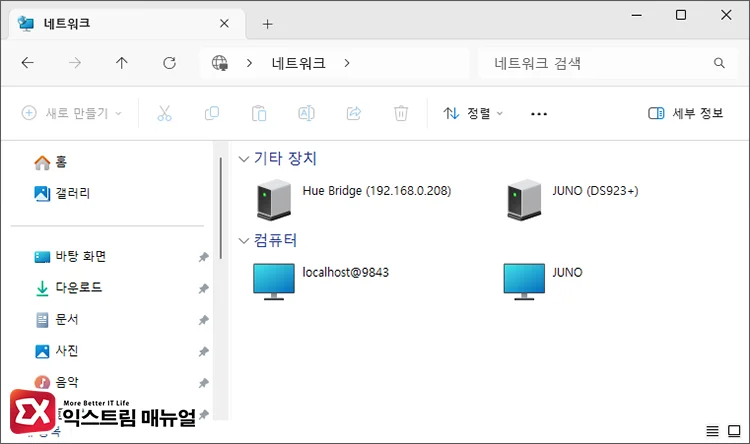This screenshot has height=444, width=750.
Task: Click the Cut scissors icon
Action: coord(164,113)
